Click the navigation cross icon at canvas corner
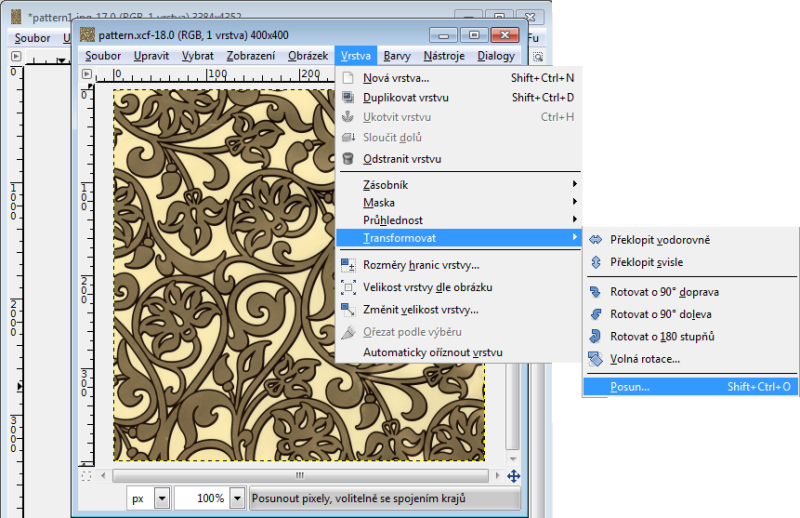 point(514,477)
